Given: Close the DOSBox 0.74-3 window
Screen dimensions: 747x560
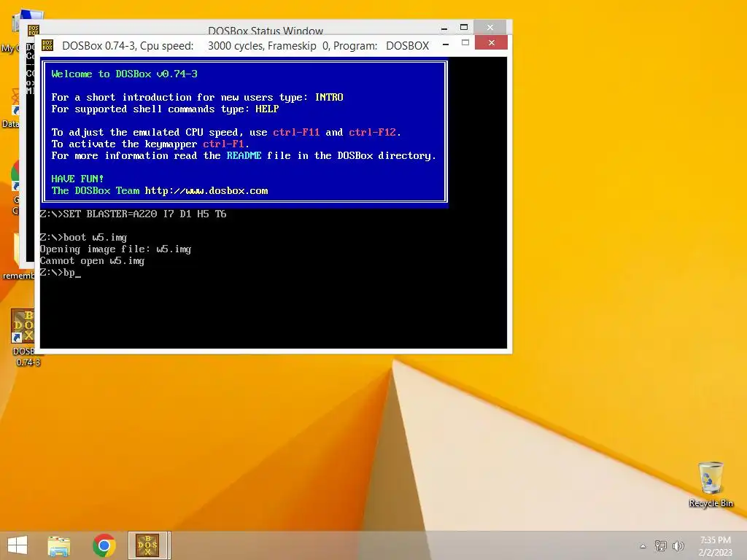Looking at the screenshot, I should [491, 43].
